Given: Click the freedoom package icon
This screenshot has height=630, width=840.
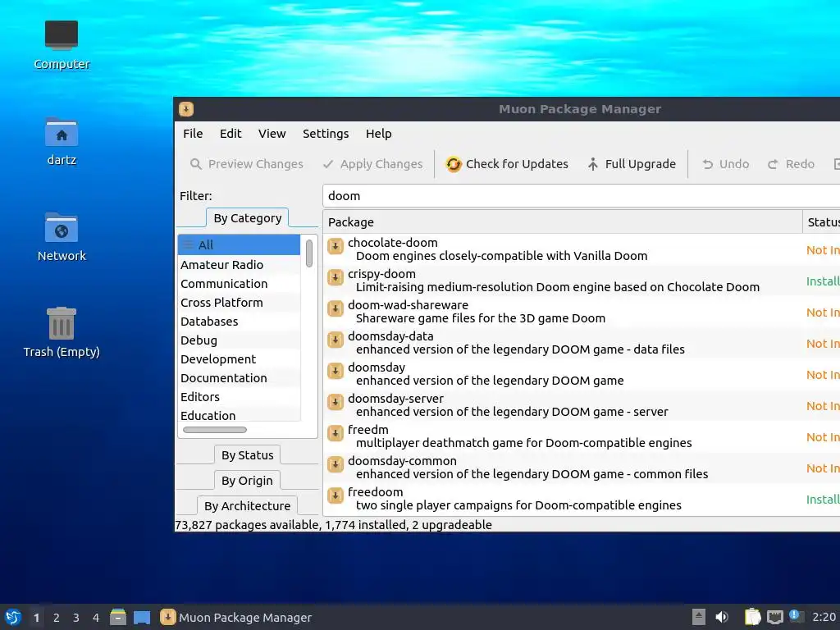Looking at the screenshot, I should (336, 495).
